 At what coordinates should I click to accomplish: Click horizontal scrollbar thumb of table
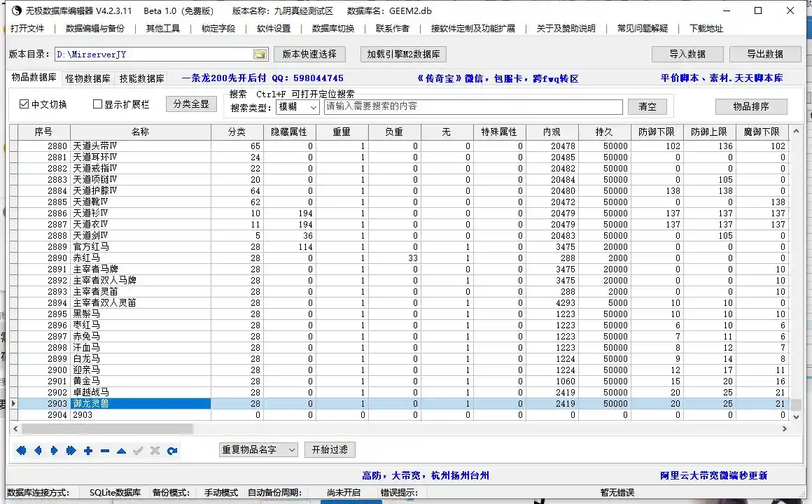coord(107,429)
